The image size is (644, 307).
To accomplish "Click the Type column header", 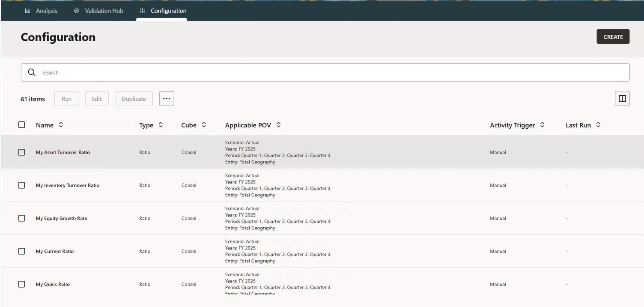I will click(x=146, y=125).
